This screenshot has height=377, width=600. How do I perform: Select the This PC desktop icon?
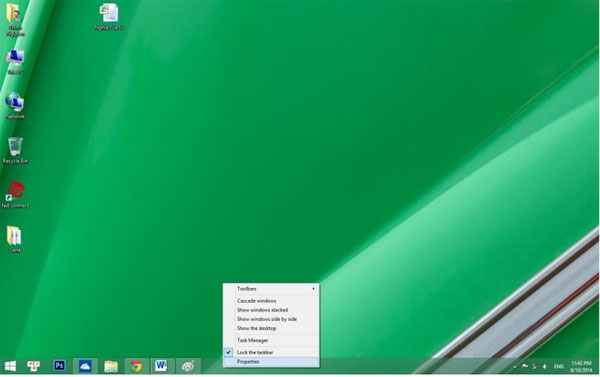[x=15, y=62]
